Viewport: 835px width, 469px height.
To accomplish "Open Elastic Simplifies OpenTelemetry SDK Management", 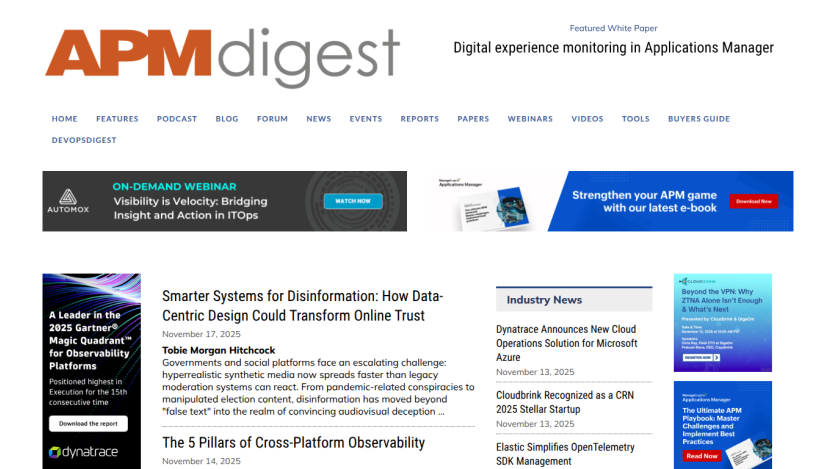I will [x=565, y=454].
